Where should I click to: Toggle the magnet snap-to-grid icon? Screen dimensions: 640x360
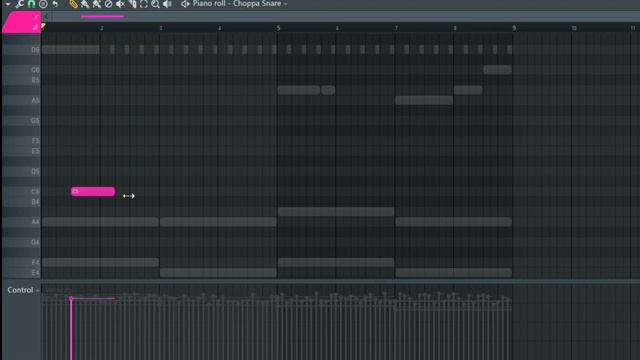31,4
